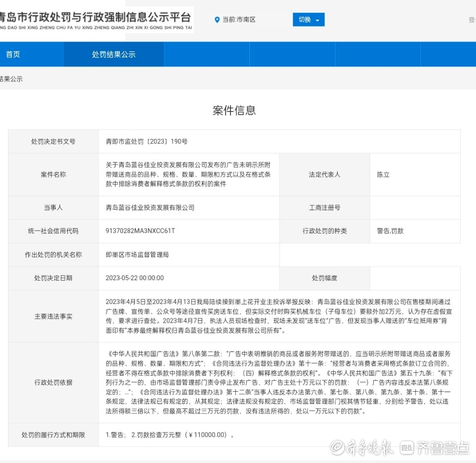Image resolution: width=476 pixels, height=463 pixels.
Task: Click the 齐鲁壹点 watermark icon
Action: tap(407, 448)
